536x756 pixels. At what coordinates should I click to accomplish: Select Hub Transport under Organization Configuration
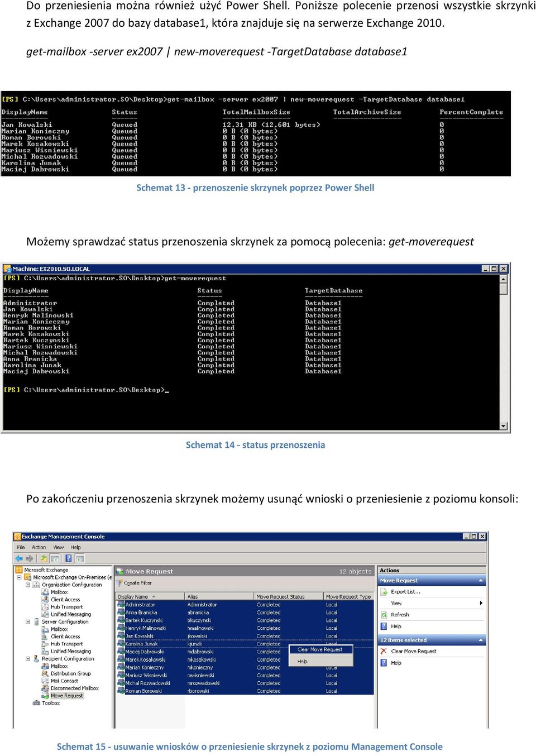point(66,607)
